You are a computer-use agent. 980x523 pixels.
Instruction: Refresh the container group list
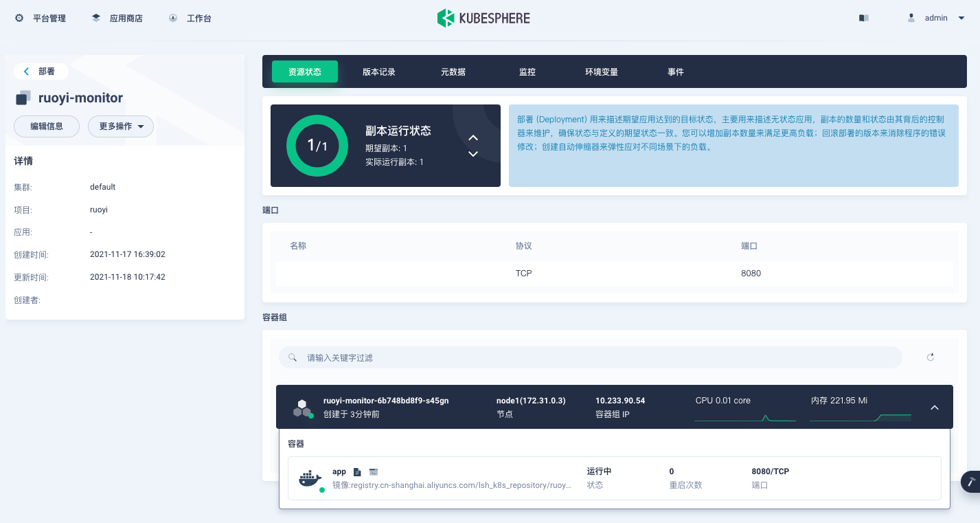[x=931, y=357]
